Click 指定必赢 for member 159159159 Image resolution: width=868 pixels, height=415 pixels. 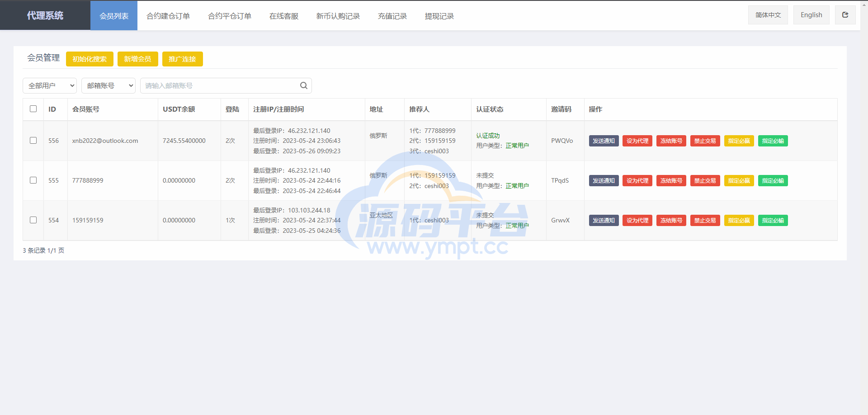tap(739, 220)
